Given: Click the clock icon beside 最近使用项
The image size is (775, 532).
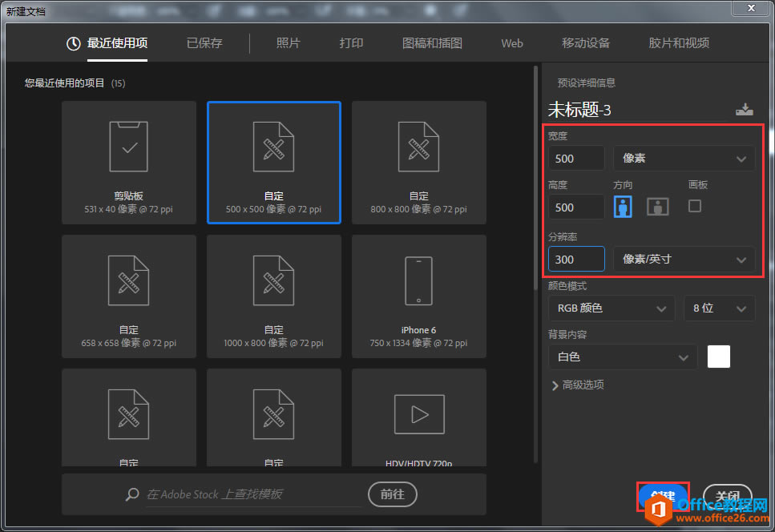Looking at the screenshot, I should click(73, 43).
